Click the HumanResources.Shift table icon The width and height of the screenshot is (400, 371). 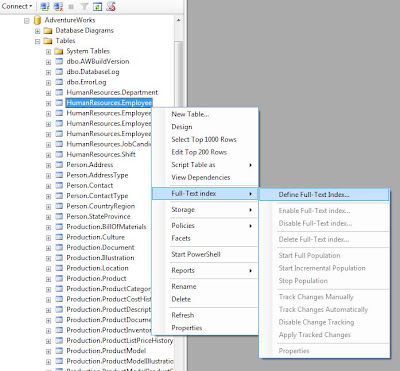[59, 155]
